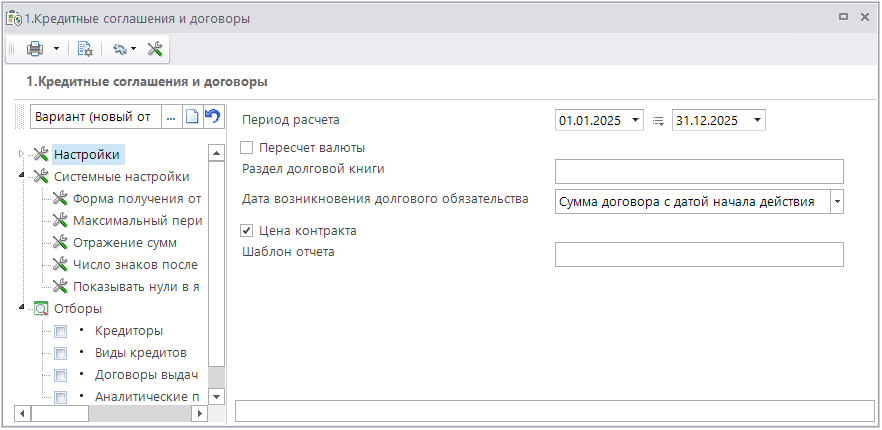
Task: Expand the Сумма договора dropdown list
Action: (x=836, y=202)
